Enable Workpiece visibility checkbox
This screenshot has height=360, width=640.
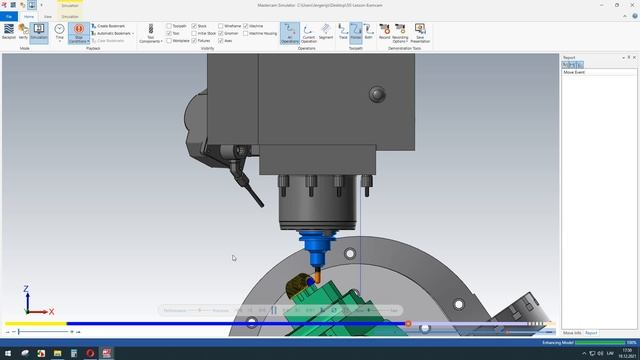tap(169, 41)
